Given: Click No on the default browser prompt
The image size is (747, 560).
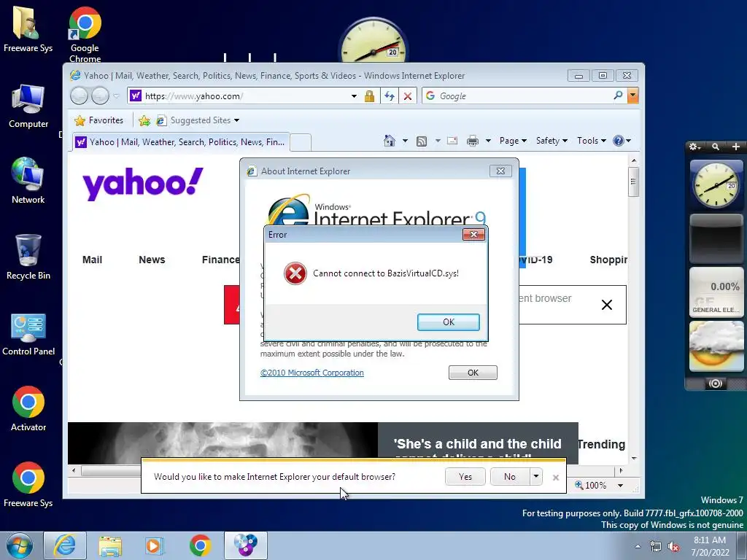Looking at the screenshot, I should pos(510,476).
